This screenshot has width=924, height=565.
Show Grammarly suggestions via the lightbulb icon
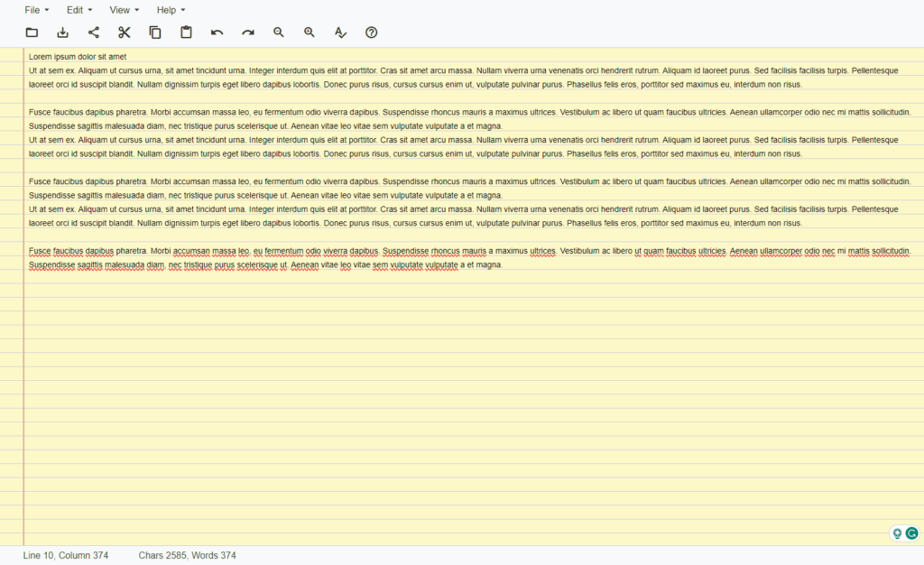pos(896,533)
